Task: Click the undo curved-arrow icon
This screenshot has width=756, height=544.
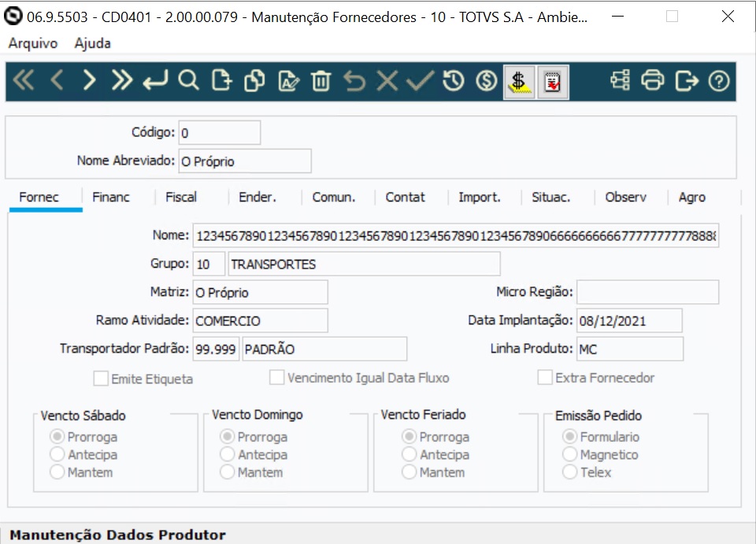Action: coord(354,80)
